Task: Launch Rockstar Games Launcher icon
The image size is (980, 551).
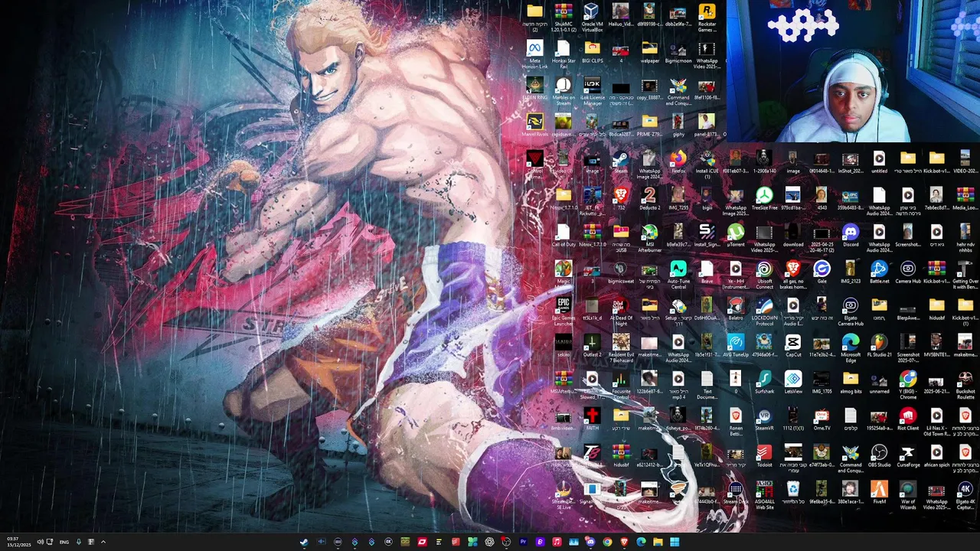Action: (x=707, y=17)
